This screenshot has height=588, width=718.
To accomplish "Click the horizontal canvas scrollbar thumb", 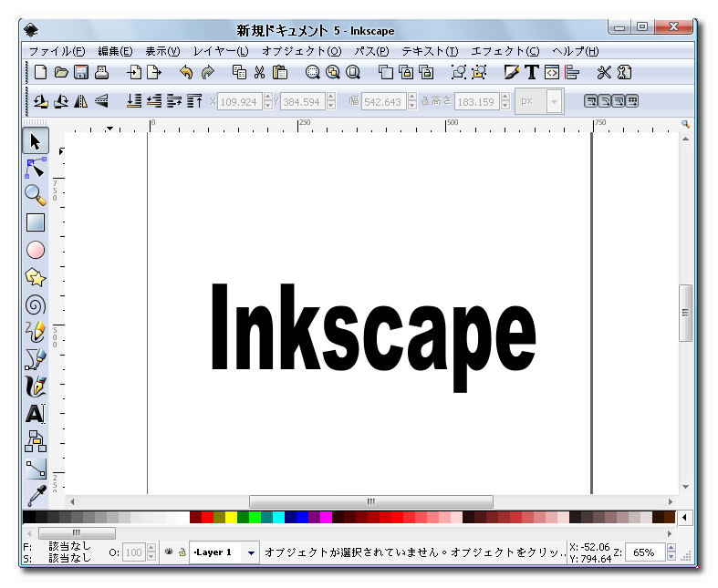I will tap(371, 502).
